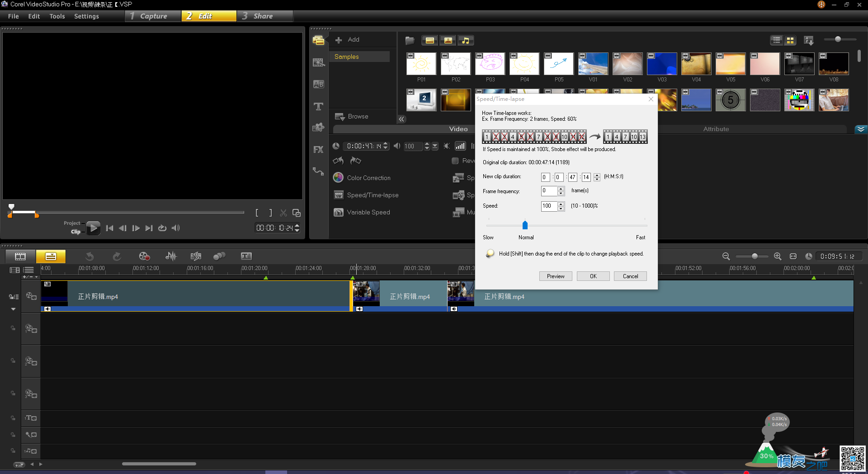This screenshot has width=868, height=474.
Task: Increase Speed percent stepper in dialog
Action: pos(561,204)
